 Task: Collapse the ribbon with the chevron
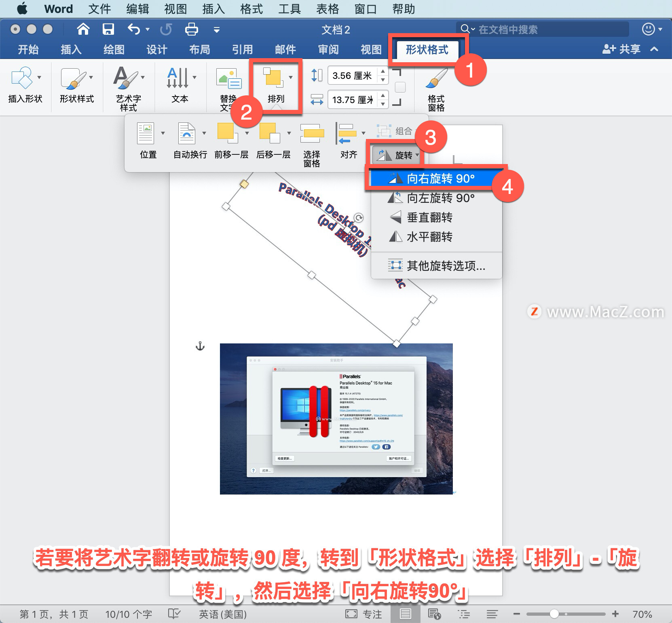[654, 49]
